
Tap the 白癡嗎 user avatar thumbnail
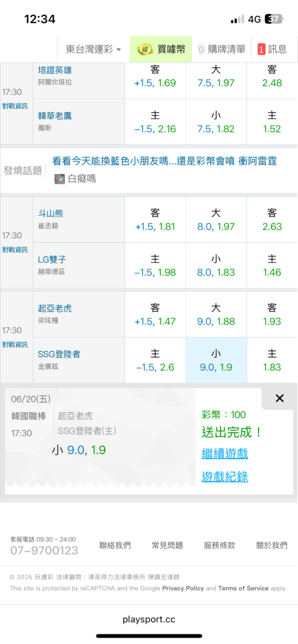(x=59, y=178)
